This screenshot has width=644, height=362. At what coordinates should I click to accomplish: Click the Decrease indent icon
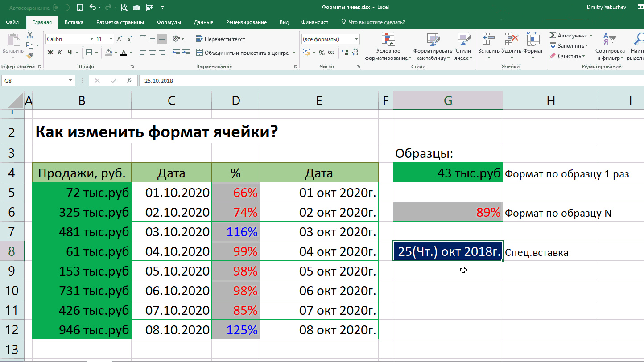[x=175, y=53]
